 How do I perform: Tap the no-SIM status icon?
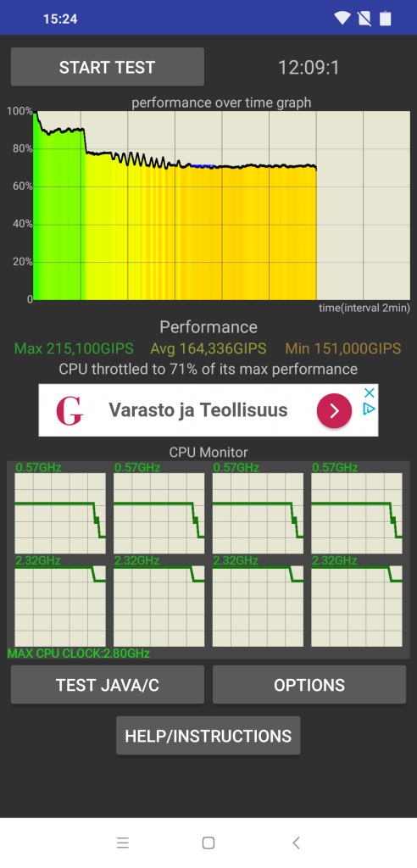(364, 19)
